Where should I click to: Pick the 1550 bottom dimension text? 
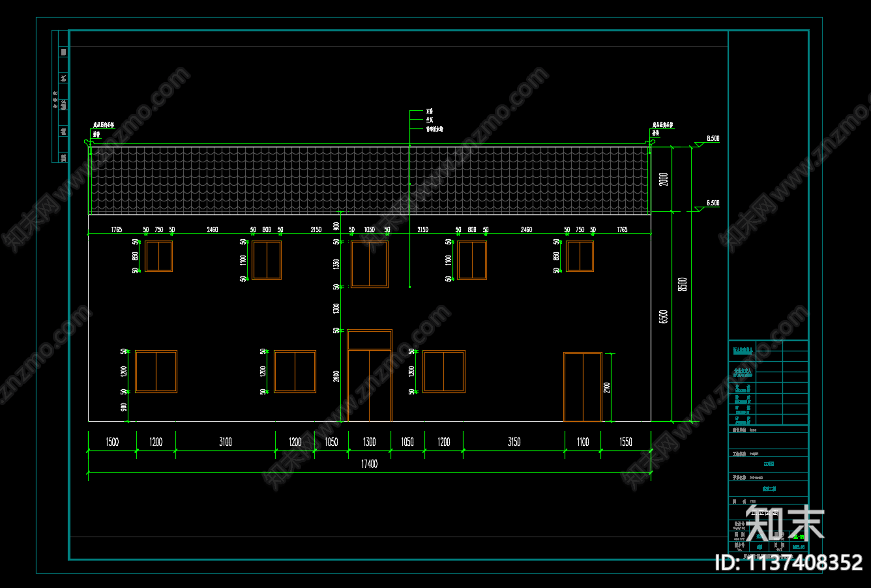point(626,442)
